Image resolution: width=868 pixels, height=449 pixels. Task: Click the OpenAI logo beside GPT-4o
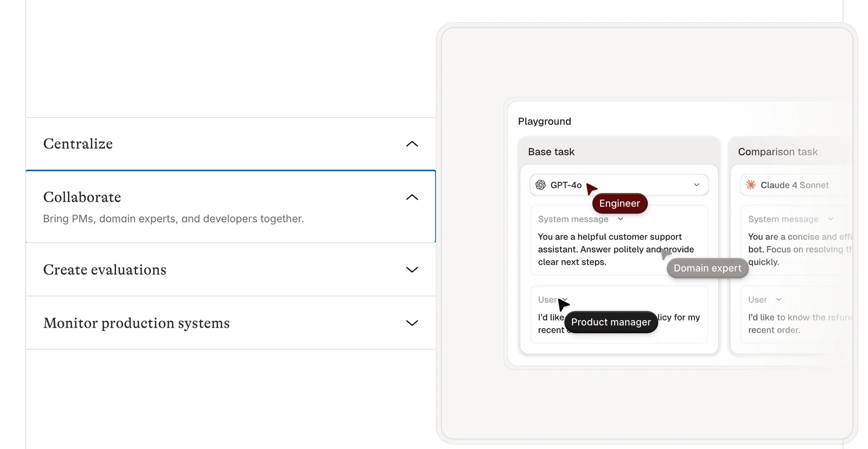click(x=540, y=185)
